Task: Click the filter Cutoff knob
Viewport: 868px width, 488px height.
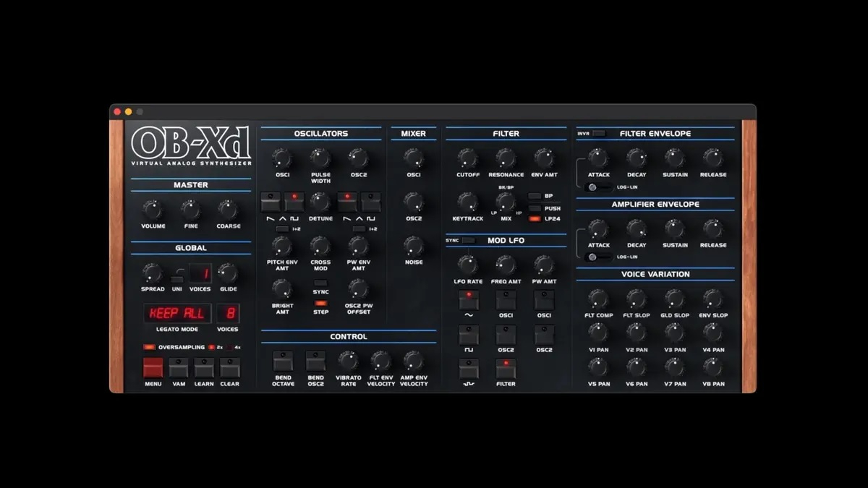Action: tap(468, 158)
